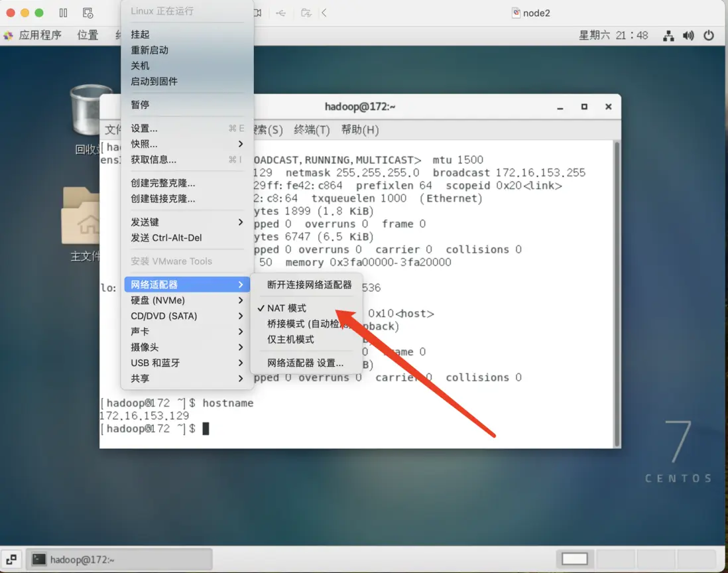Expand the USB 和蓝牙 submenu
Image resolution: width=728 pixels, height=573 pixels.
187,363
